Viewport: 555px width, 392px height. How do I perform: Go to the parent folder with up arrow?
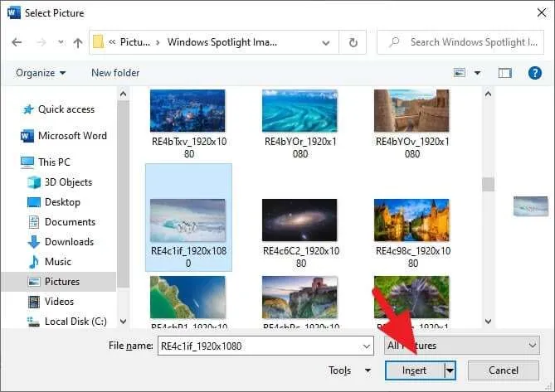point(77,43)
